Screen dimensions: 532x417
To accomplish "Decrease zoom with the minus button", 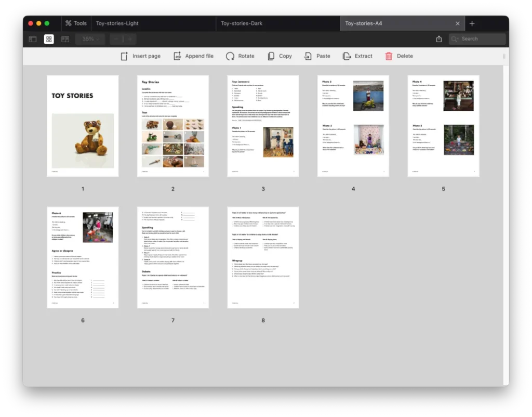I will (x=116, y=39).
